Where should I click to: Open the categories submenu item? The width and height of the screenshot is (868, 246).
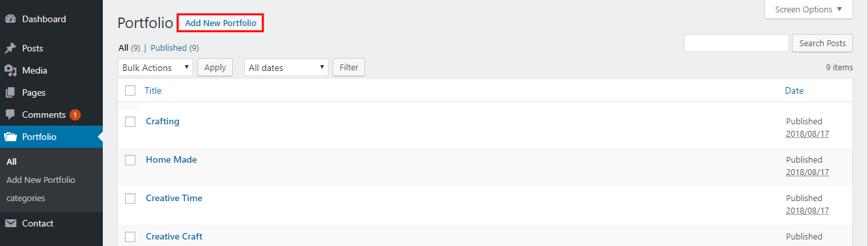[x=26, y=198]
